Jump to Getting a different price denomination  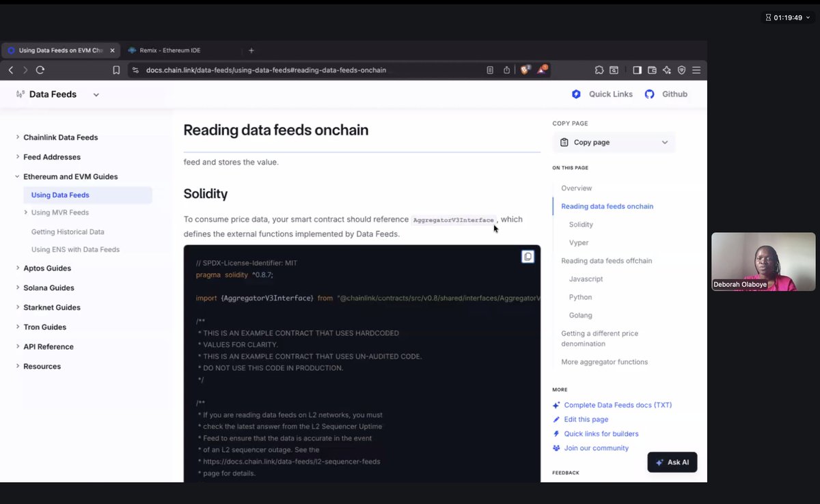pyautogui.click(x=600, y=339)
